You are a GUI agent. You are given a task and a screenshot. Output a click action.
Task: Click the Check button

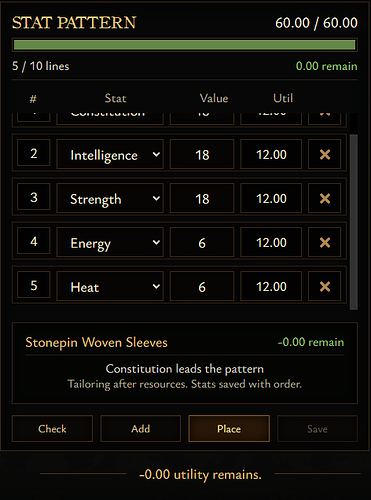pyautogui.click(x=52, y=429)
